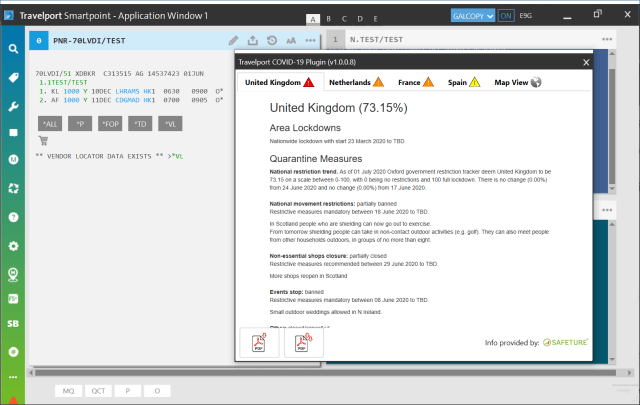Click LHRAMS segment link in itinerary

[127, 91]
